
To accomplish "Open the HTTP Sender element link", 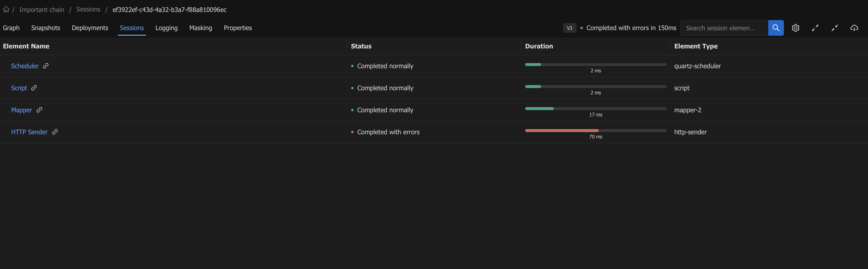I will click(x=29, y=132).
